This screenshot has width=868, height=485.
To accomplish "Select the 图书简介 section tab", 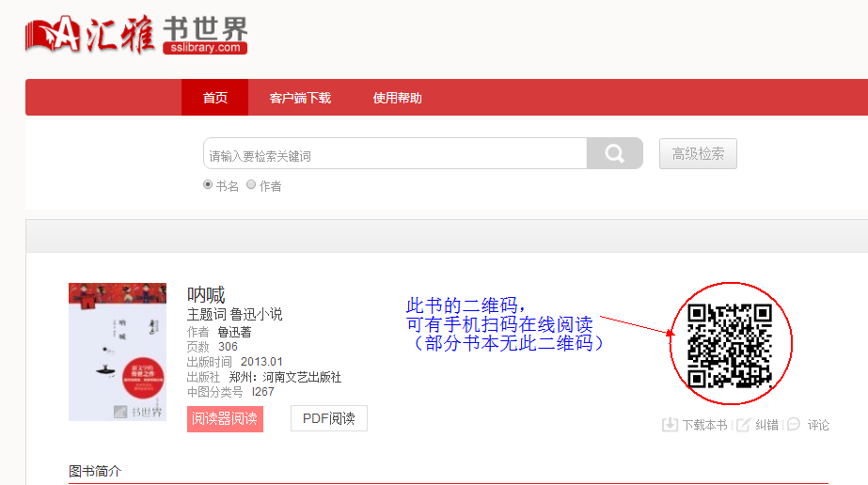I will click(x=95, y=471).
